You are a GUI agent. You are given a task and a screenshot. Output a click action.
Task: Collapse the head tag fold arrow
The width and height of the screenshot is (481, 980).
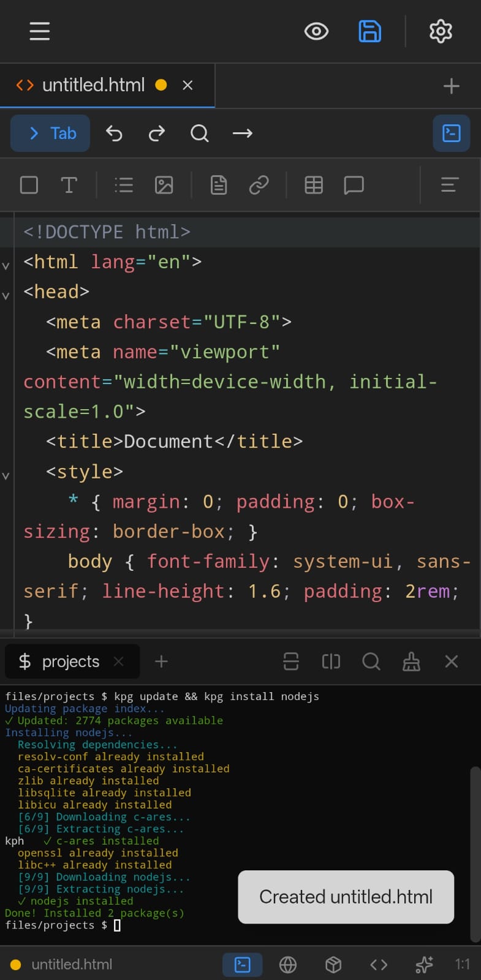coord(6,296)
